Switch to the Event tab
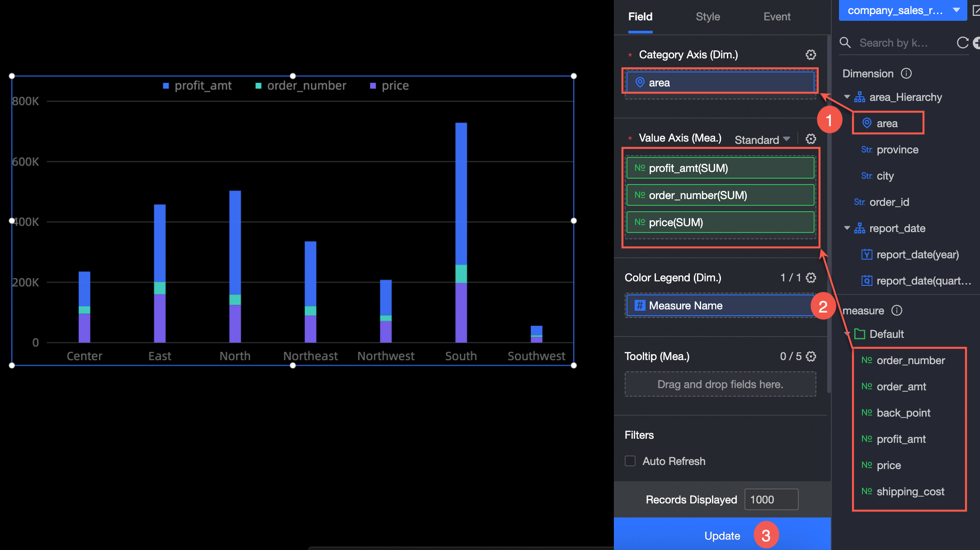This screenshot has height=550, width=980. click(777, 17)
